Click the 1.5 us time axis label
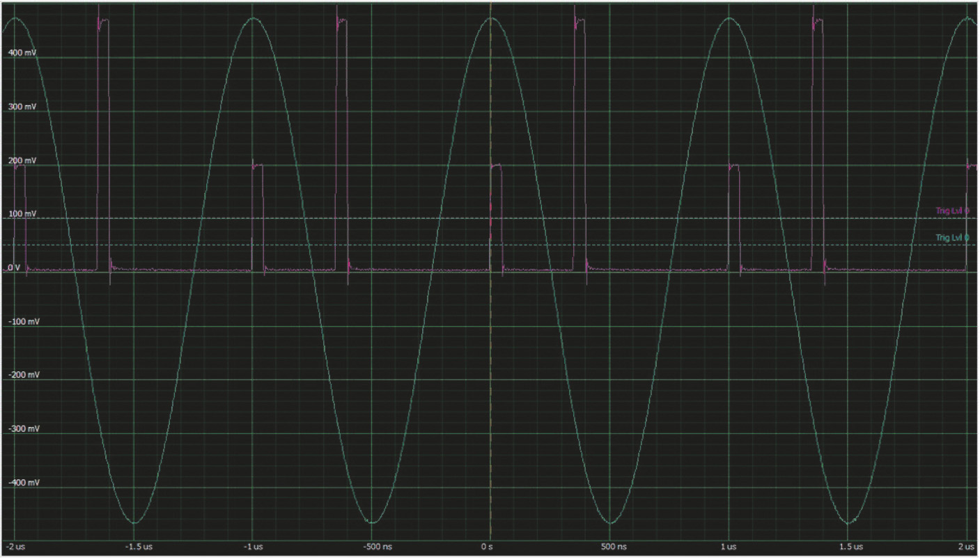 (x=850, y=548)
